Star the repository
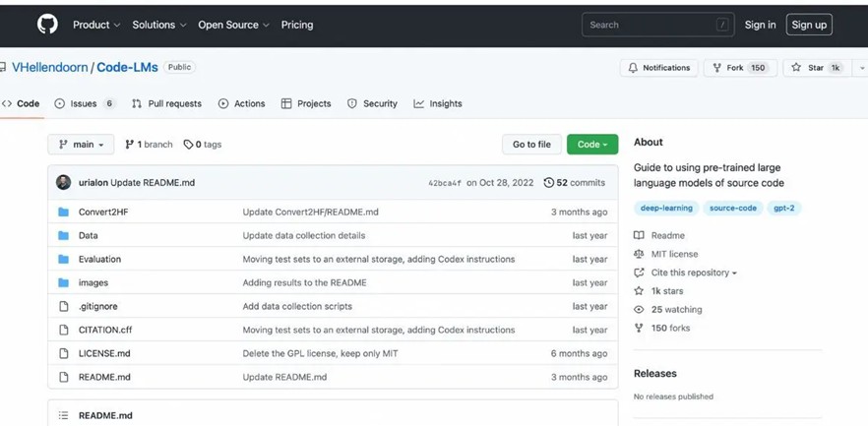The width and height of the screenshot is (868, 426). point(817,68)
